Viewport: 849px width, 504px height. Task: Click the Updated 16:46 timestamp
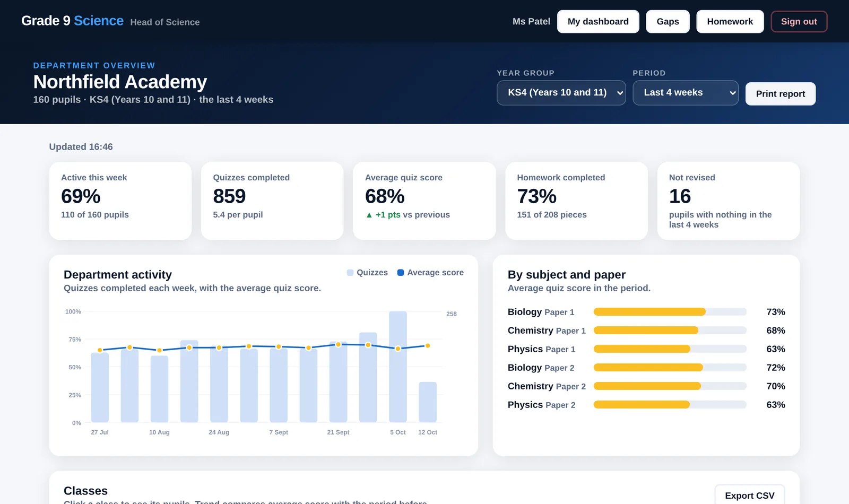[81, 147]
